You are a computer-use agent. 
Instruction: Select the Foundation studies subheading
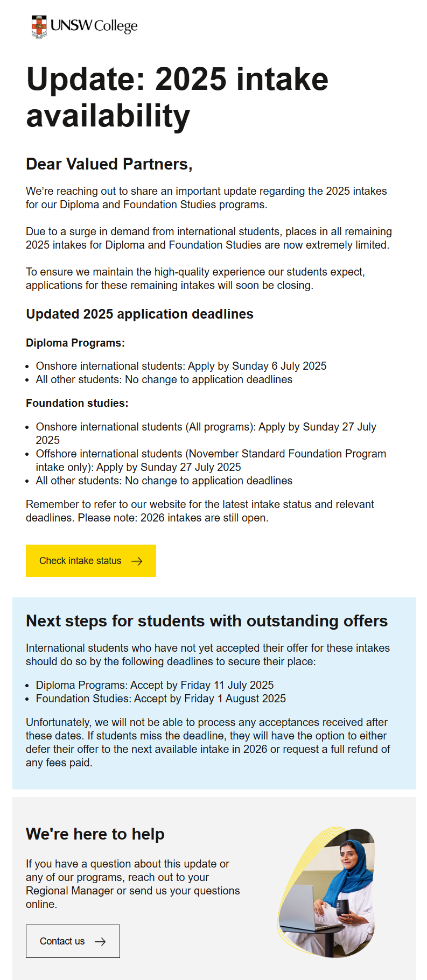[77, 403]
